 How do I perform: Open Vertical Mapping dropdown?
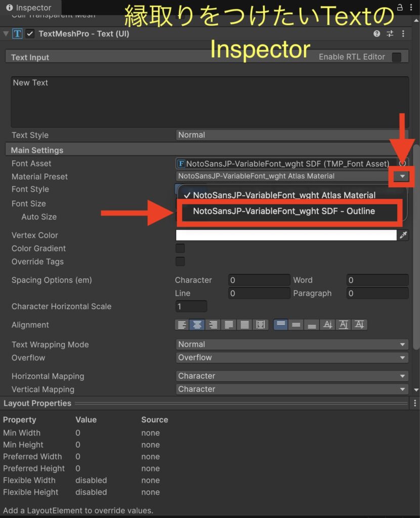click(x=292, y=389)
